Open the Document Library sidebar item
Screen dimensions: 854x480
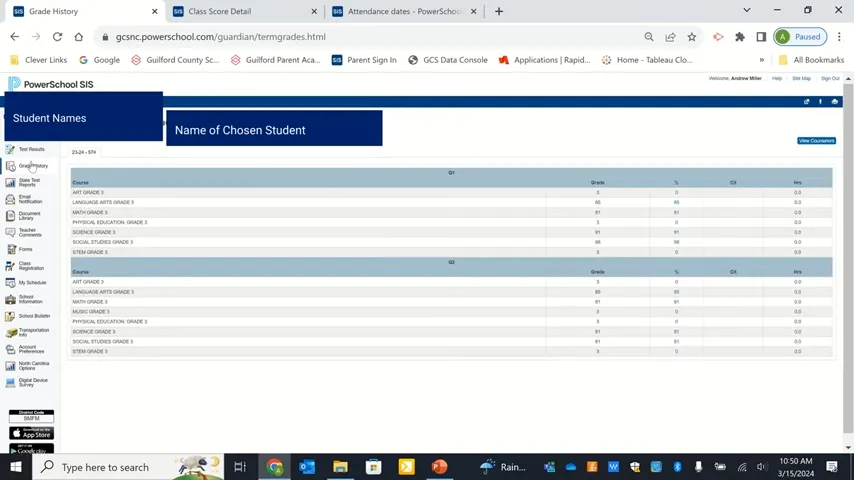click(x=29, y=215)
